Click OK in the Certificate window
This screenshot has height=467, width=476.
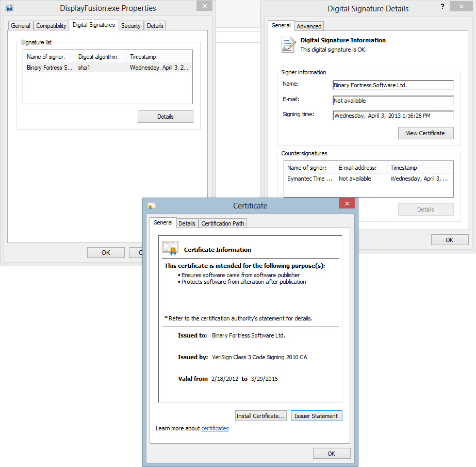332,454
